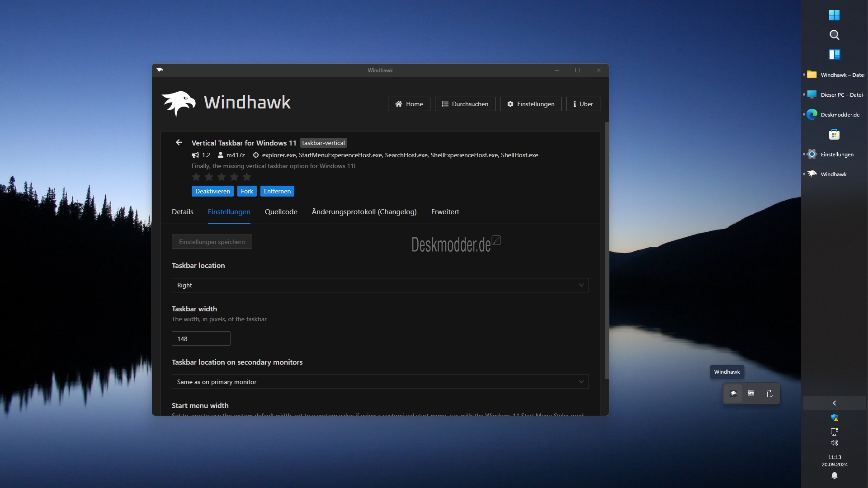
Task: Click the taskbar-vertical mod ID tag
Action: (323, 143)
